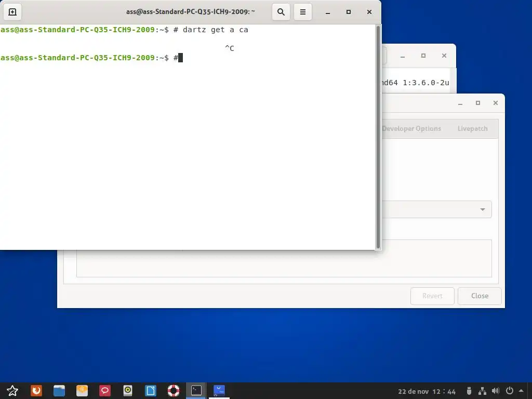The height and width of the screenshot is (399, 532).
Task: Click the version text '1:3.6.0-2u'
Action: click(426, 83)
